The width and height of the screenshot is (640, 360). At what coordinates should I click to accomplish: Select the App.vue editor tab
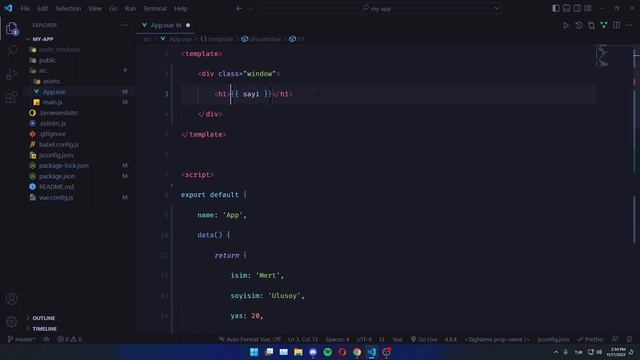tap(166, 25)
